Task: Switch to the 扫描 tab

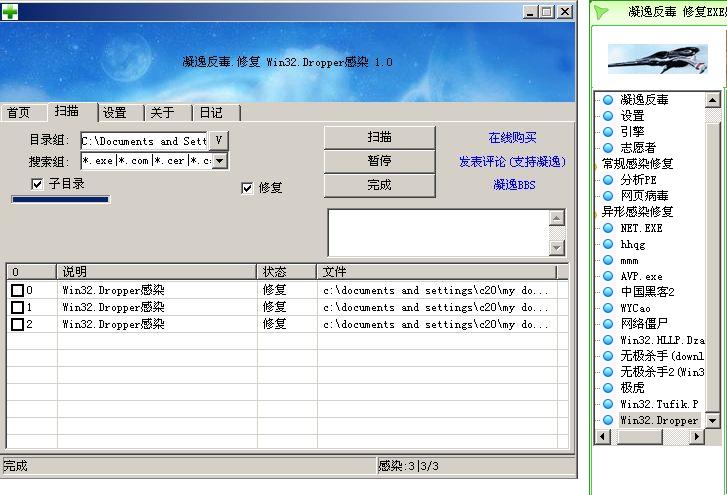Action: click(72, 111)
